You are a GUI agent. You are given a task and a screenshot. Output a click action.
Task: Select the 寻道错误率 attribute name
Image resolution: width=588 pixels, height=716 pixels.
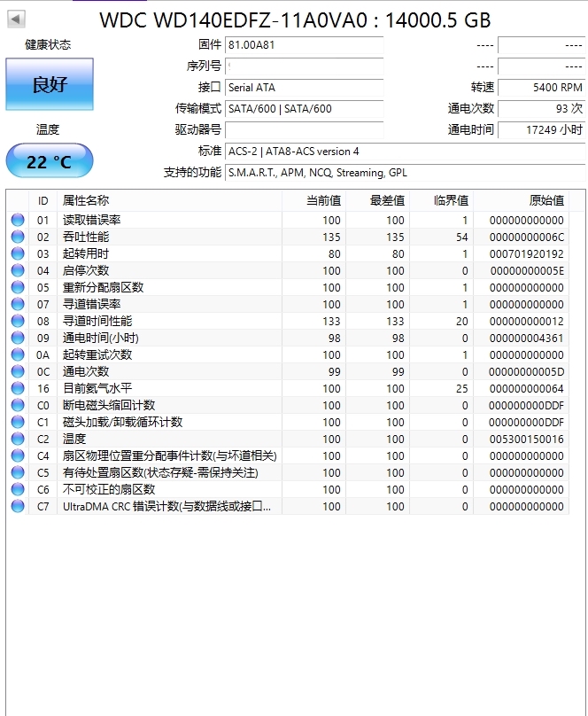click(92, 305)
